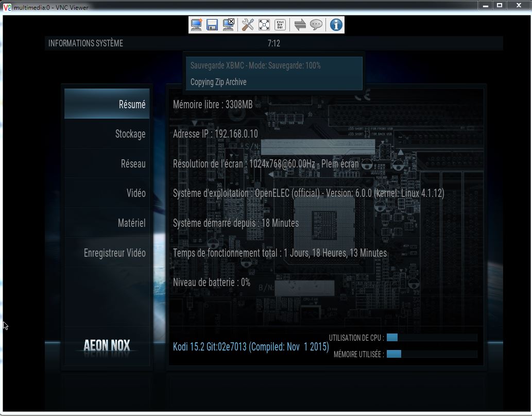Screen dimensions: 532x416
Task: Click the 'Système d'exploitation : OpenELEC' line
Action: click(x=309, y=193)
